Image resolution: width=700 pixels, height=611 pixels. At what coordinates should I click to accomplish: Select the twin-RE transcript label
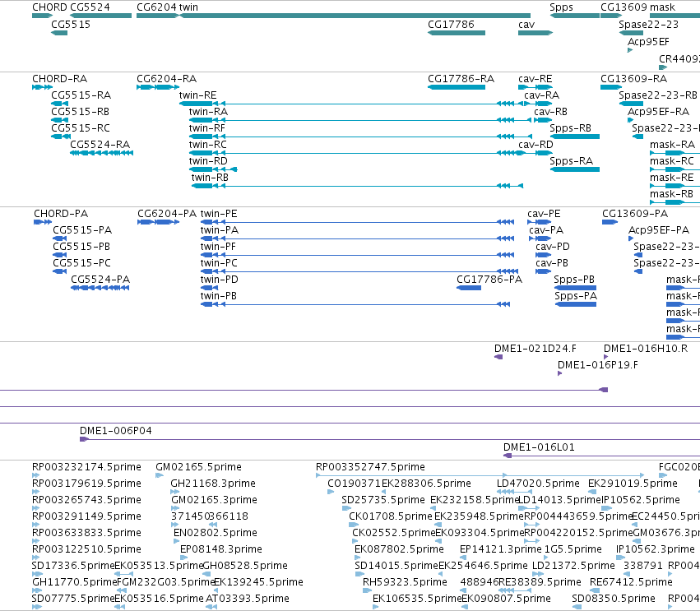click(197, 95)
